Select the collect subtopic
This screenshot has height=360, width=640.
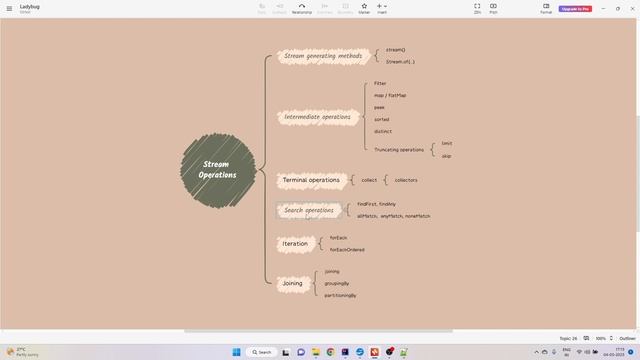point(369,180)
